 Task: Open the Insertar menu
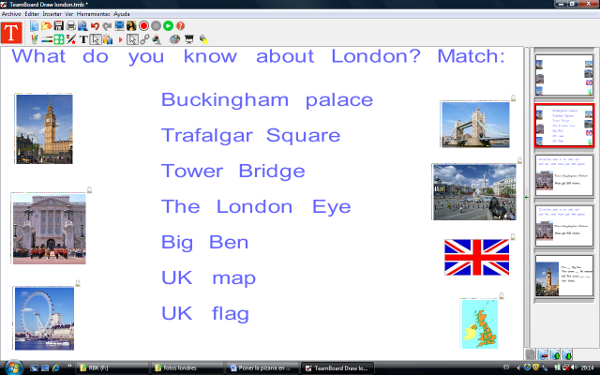pyautogui.click(x=52, y=14)
